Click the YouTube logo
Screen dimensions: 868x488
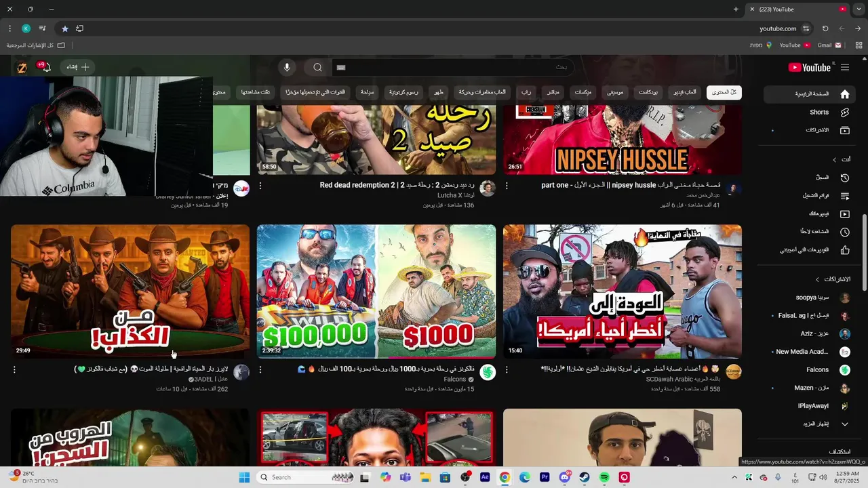tap(809, 67)
